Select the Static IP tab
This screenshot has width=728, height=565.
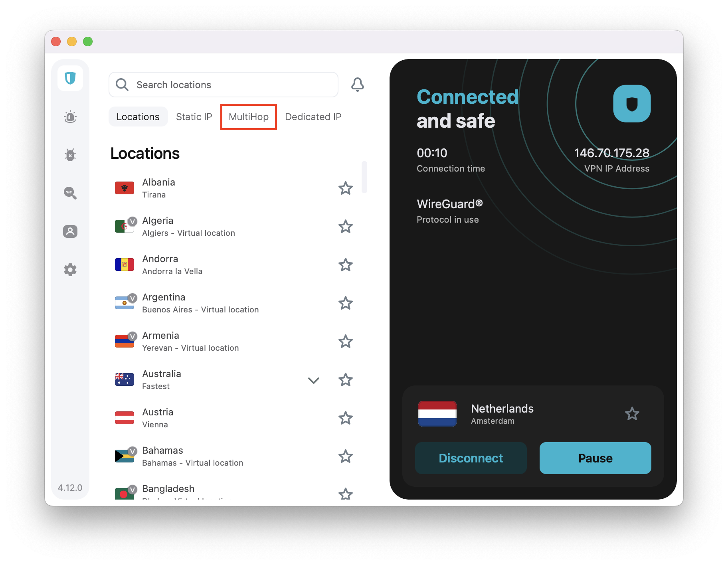[194, 117]
